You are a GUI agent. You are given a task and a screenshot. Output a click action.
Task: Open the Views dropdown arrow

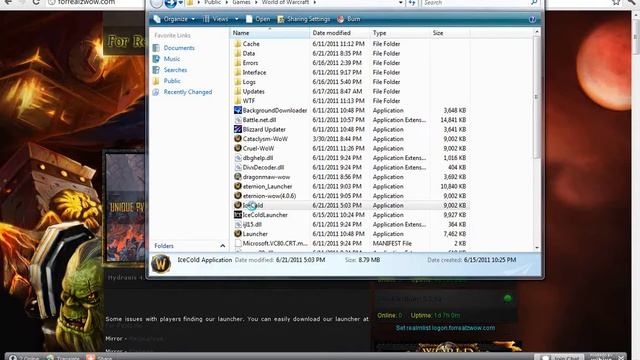[236, 19]
